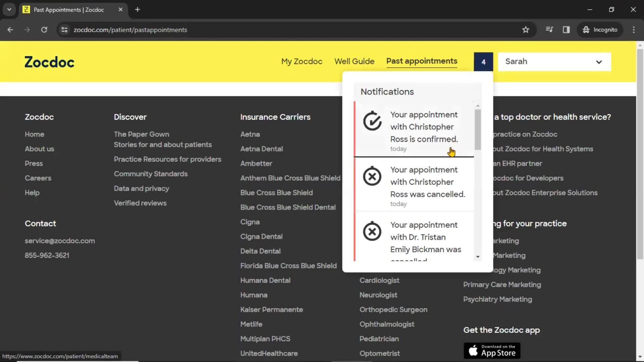Click the Help link in footer
644x362 pixels.
[32, 192]
